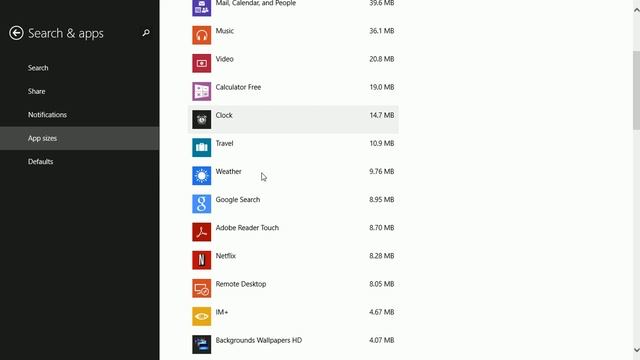640x360 pixels.
Task: Click the 8.70 MB size value
Action: [382, 228]
